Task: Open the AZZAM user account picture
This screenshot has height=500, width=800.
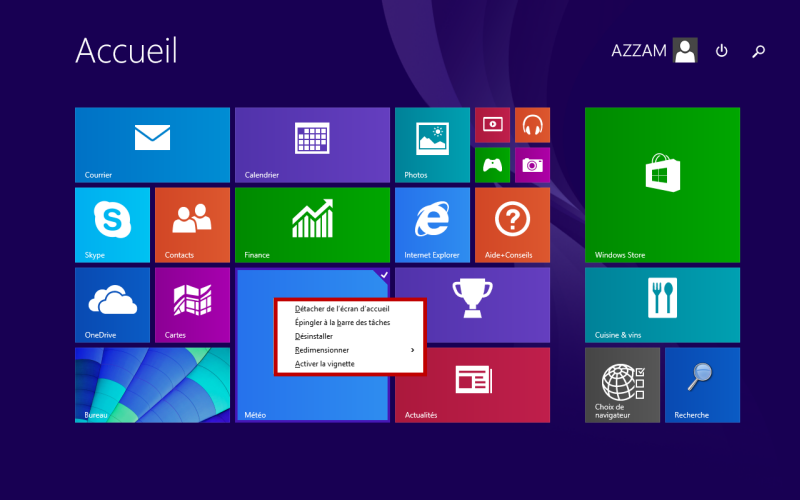Action: pos(685,51)
